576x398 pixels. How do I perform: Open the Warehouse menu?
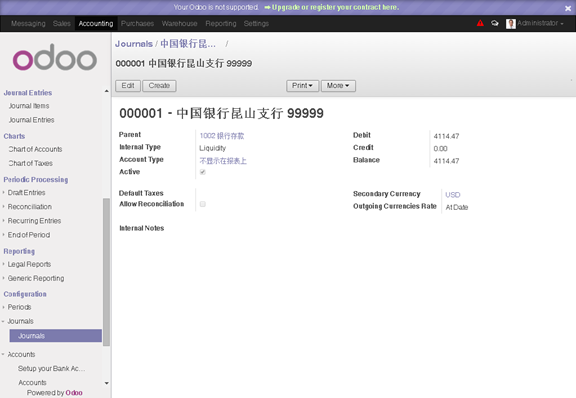click(x=179, y=24)
